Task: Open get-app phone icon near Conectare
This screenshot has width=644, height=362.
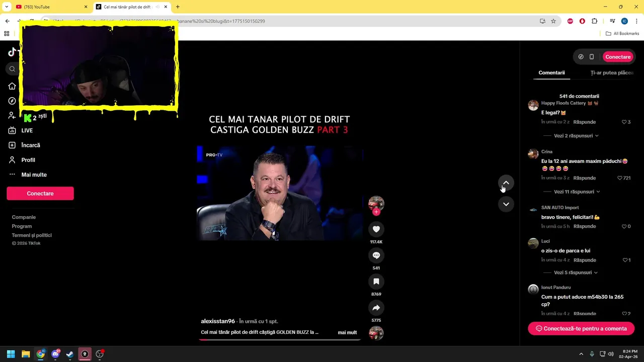Action: tap(592, 57)
